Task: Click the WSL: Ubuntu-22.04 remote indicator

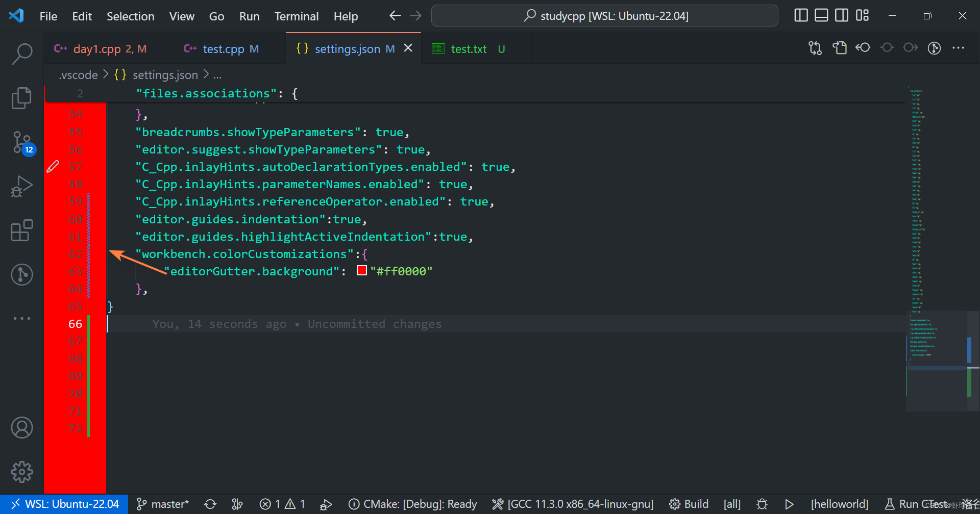Action: [64, 504]
